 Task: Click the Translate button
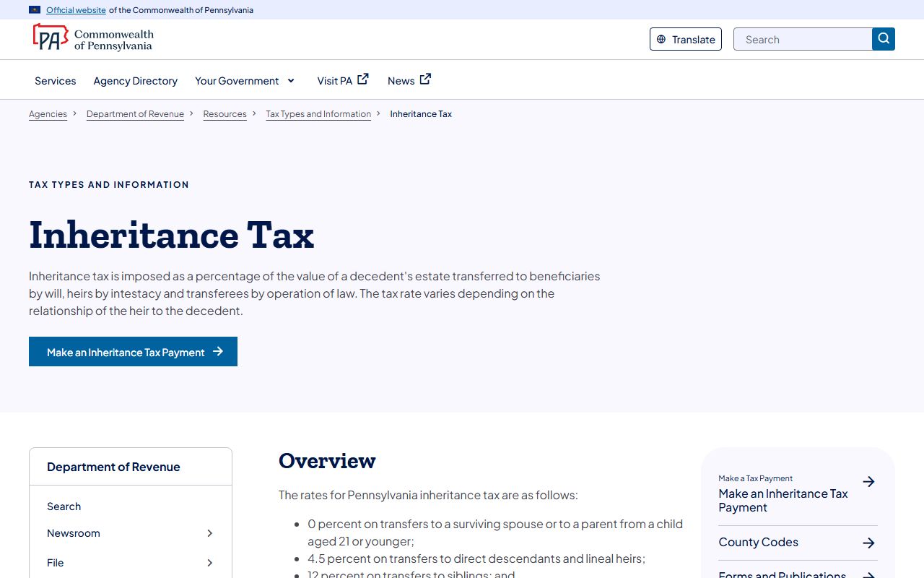[686, 39]
